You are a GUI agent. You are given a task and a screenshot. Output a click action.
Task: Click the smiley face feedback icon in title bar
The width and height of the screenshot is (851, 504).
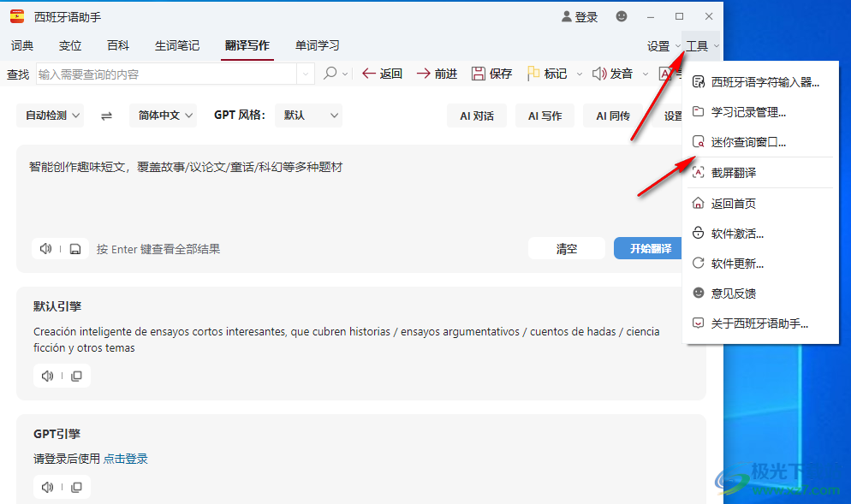tap(622, 16)
